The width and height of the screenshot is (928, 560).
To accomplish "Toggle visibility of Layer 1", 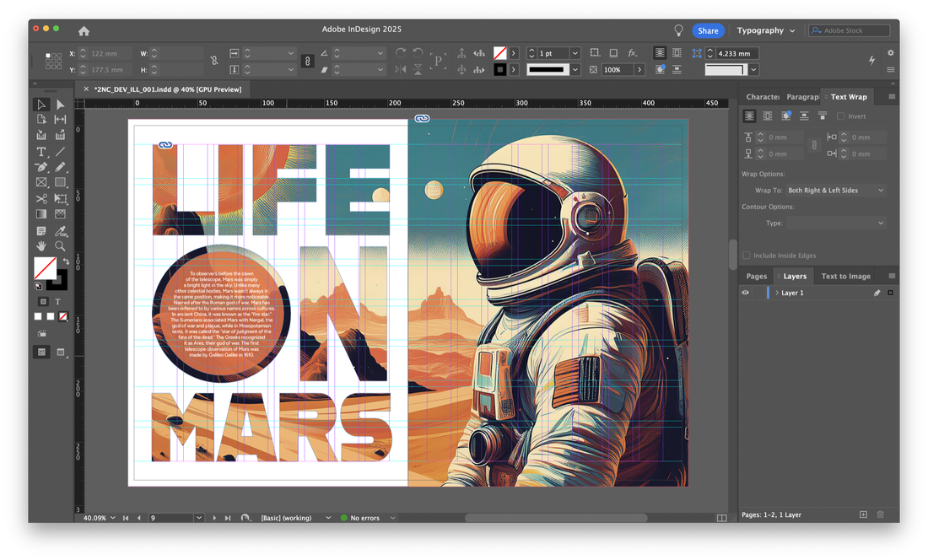I will coord(746,293).
